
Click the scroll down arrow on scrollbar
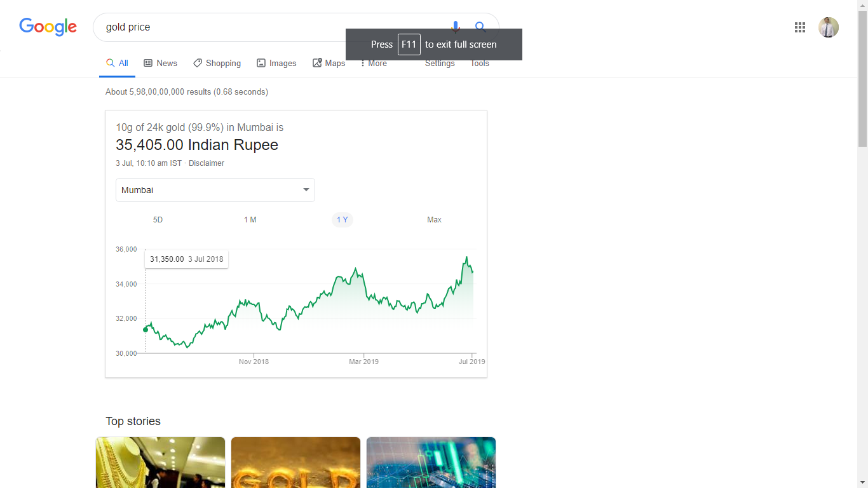[862, 482]
